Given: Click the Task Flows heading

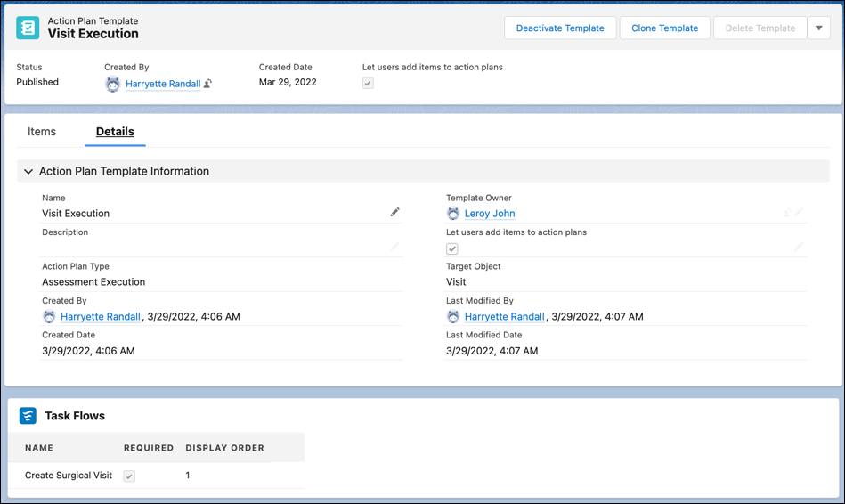Looking at the screenshot, I should tap(75, 416).
